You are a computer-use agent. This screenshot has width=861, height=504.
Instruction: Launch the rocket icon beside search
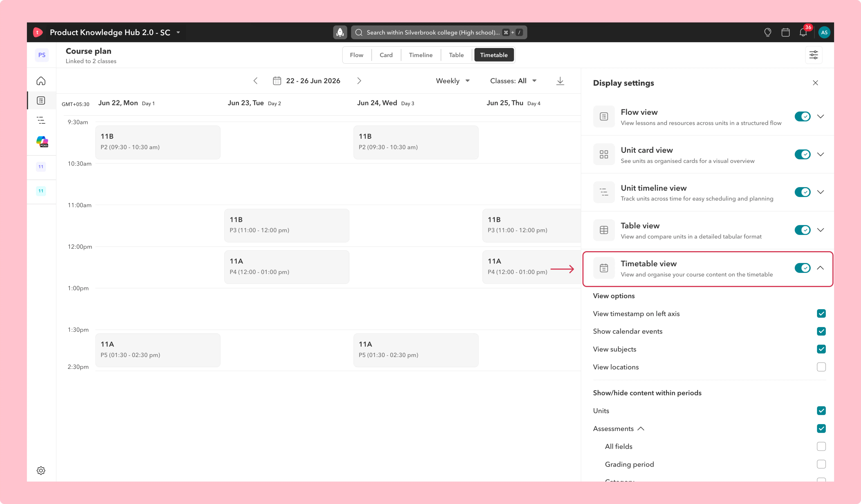[x=340, y=33]
